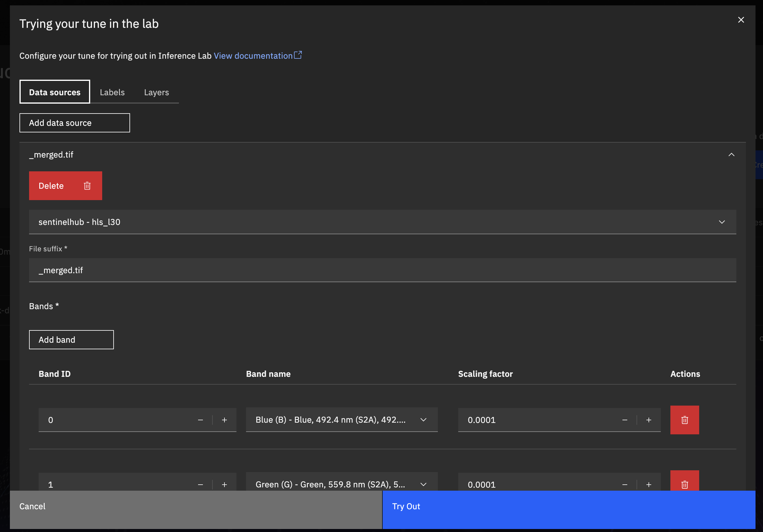Decrease band 0 scaling factor with minus
763x532 pixels.
tap(625, 420)
